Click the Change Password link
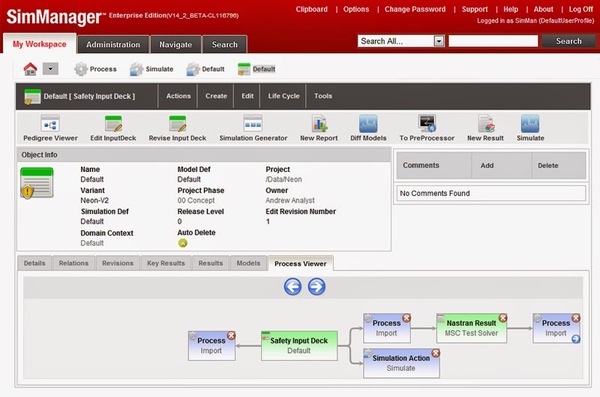 tap(415, 9)
